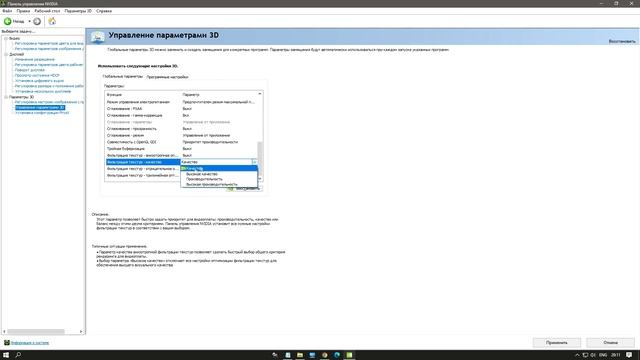Choose Высокое качество in dropdown list

[x=219, y=174]
